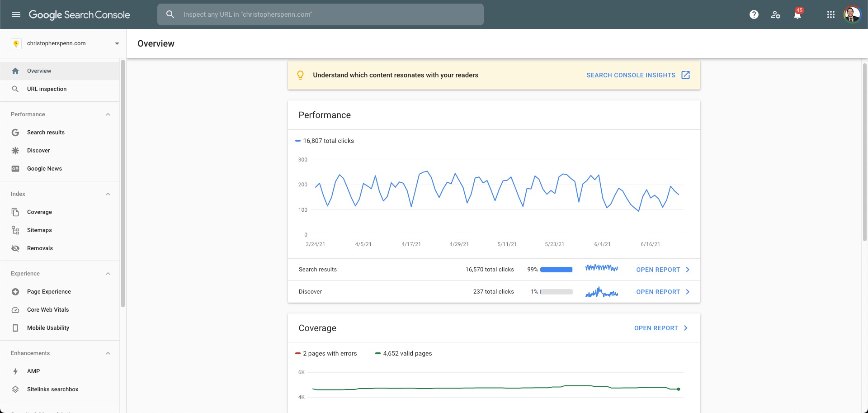868x413 pixels.
Task: Click the search magnifier icon in URL bar
Action: 170,14
